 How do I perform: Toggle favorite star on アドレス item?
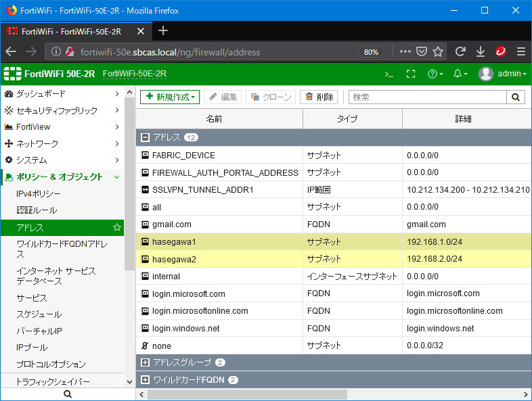click(117, 227)
